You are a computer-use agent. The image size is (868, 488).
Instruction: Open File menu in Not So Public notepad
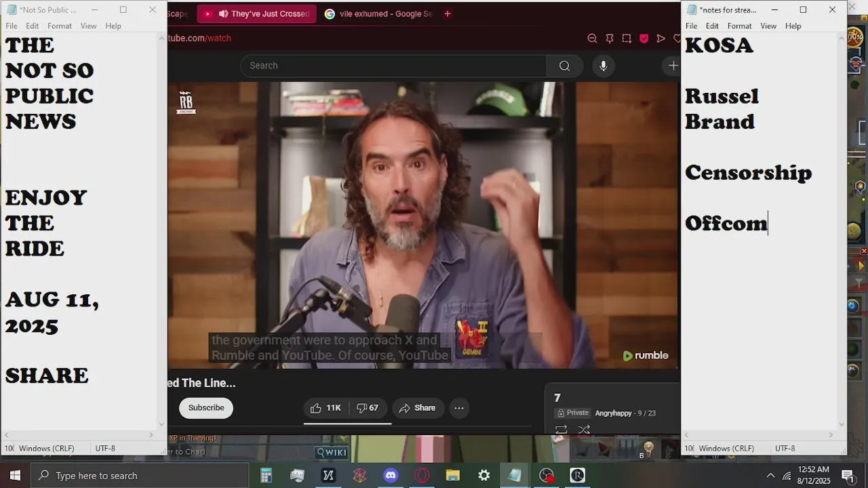pos(12,26)
